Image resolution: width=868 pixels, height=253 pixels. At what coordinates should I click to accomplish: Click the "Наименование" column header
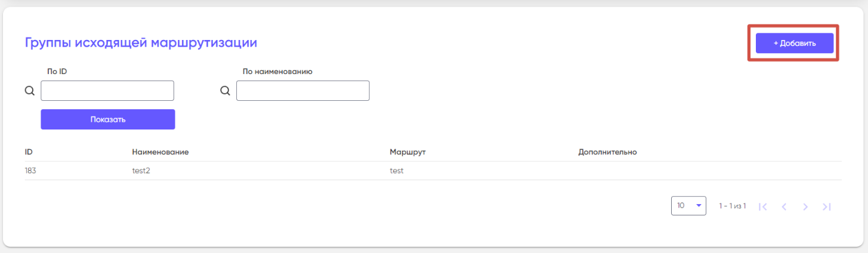160,152
